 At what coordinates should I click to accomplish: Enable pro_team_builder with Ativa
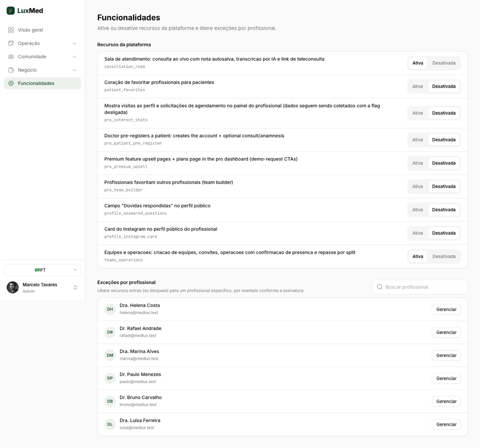pyautogui.click(x=418, y=186)
